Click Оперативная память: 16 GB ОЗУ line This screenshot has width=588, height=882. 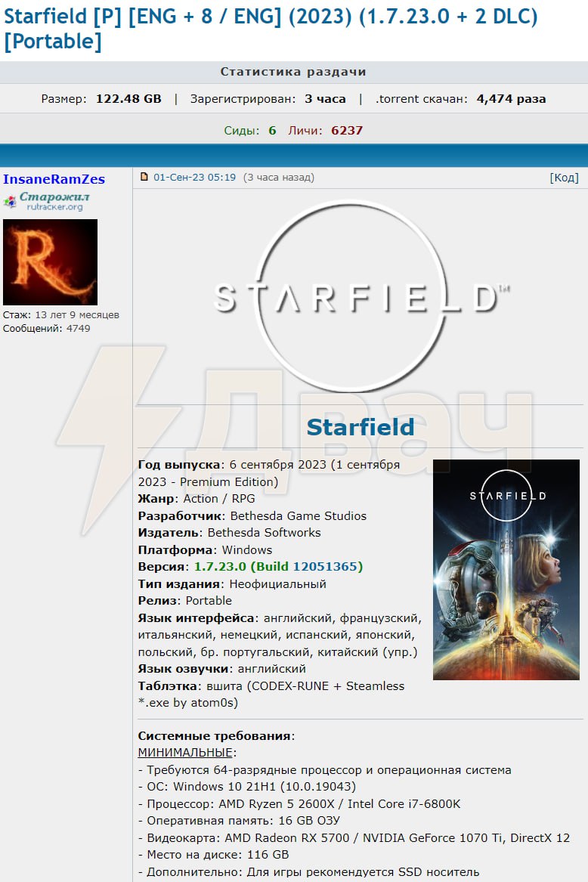(239, 821)
